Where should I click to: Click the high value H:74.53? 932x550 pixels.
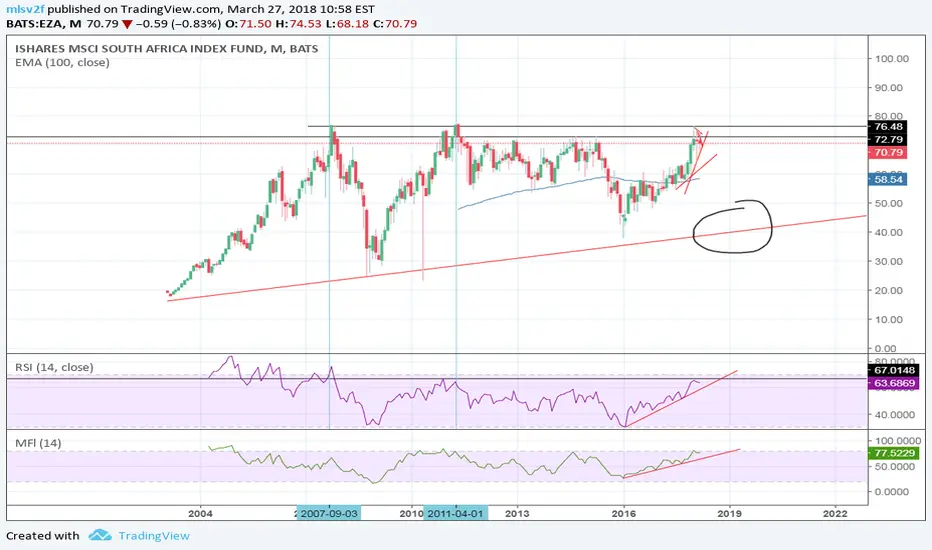300,24
